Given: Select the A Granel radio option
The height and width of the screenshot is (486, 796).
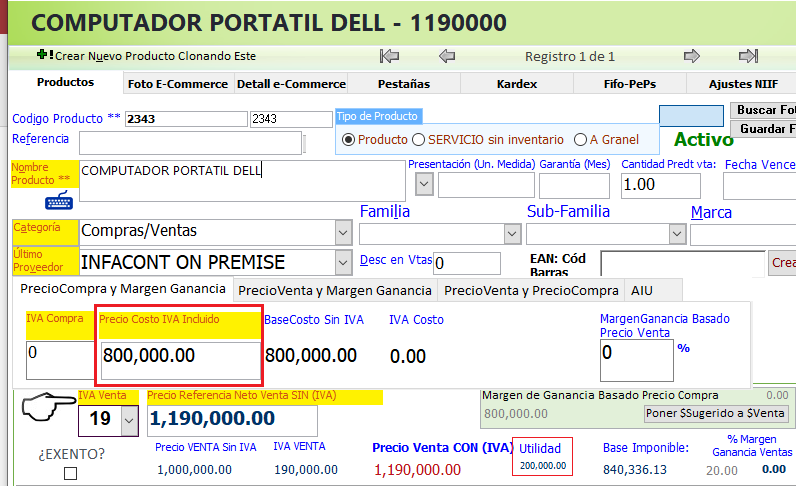Looking at the screenshot, I should 580,140.
